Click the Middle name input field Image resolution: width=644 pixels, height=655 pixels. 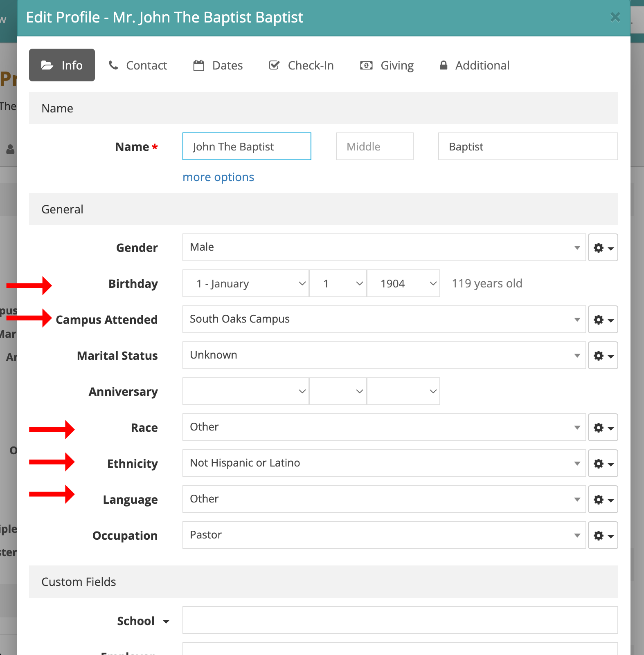coord(374,147)
